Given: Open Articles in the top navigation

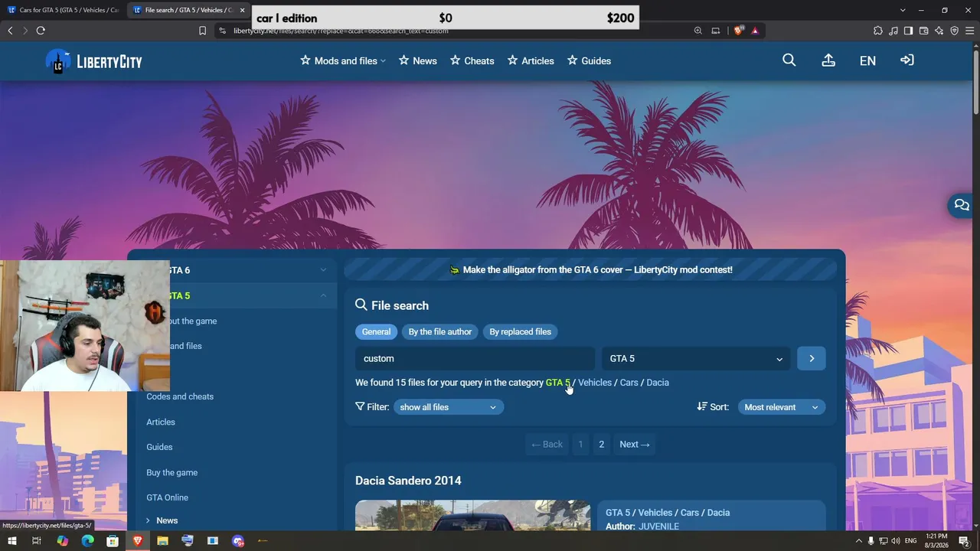Looking at the screenshot, I should tap(531, 61).
